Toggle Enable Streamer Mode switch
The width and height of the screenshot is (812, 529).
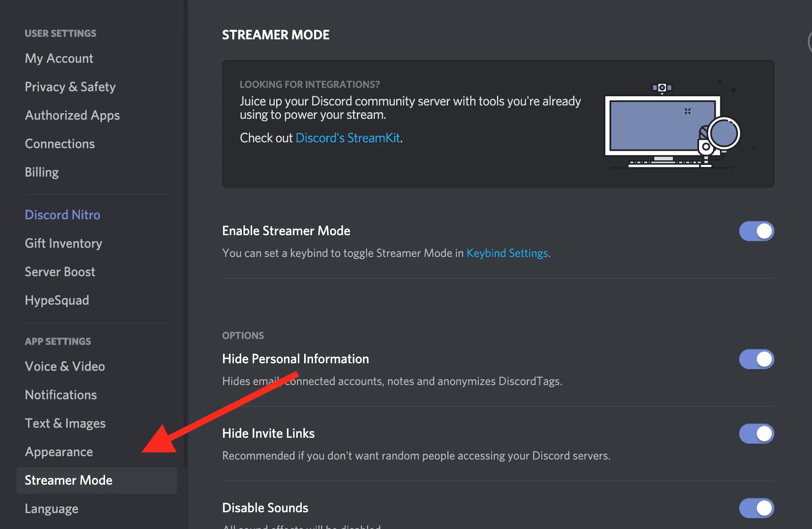tap(756, 231)
